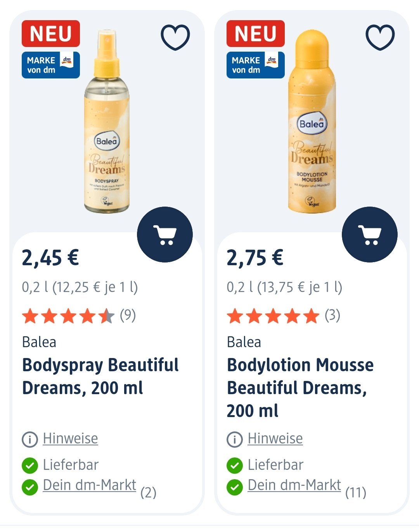Image resolution: width=419 pixels, height=532 pixels.
Task: Favorite the Bodylotion Mousse heart icon
Action: [380, 37]
